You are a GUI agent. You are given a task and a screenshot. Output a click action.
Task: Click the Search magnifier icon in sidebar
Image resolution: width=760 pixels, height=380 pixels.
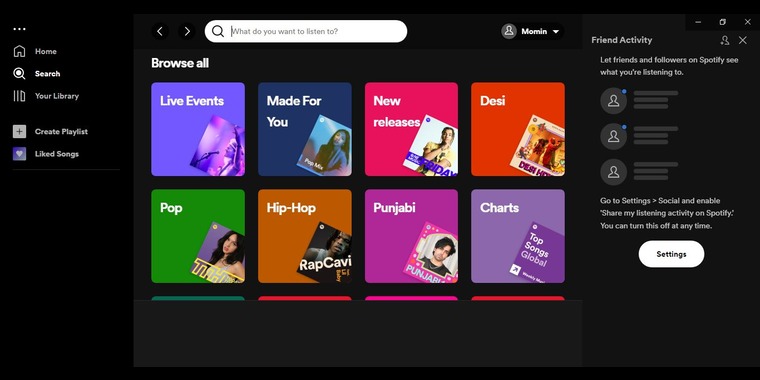[19, 74]
